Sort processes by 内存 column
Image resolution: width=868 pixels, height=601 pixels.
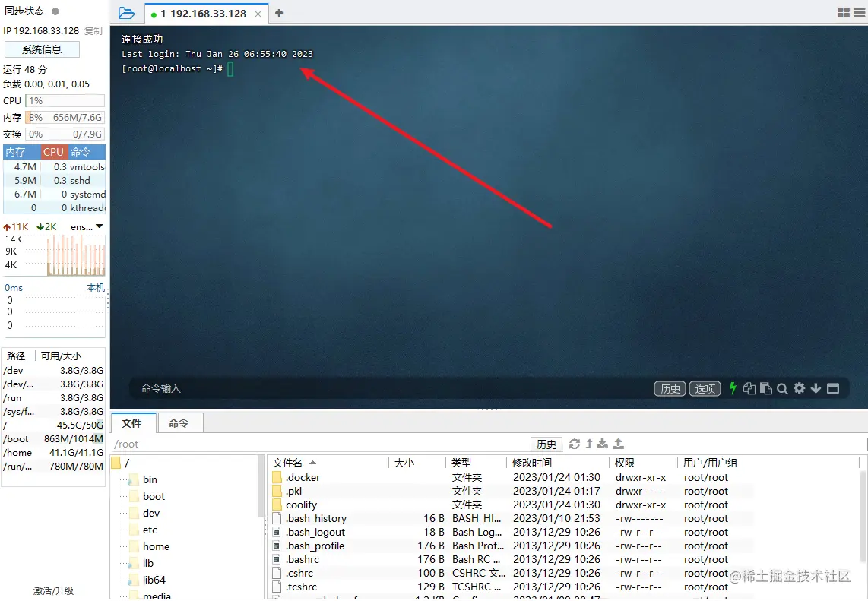21,152
